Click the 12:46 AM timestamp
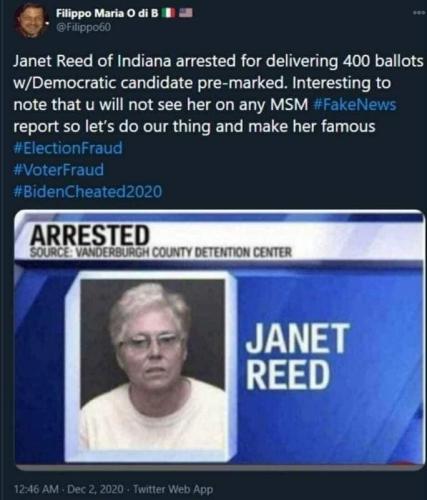Image resolution: width=427 pixels, height=500 pixels. coord(36,489)
